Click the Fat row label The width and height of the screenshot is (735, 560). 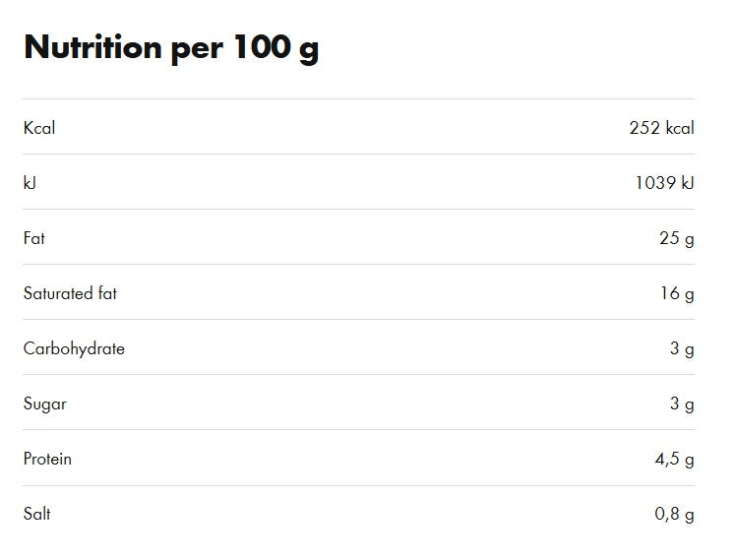[x=33, y=238]
